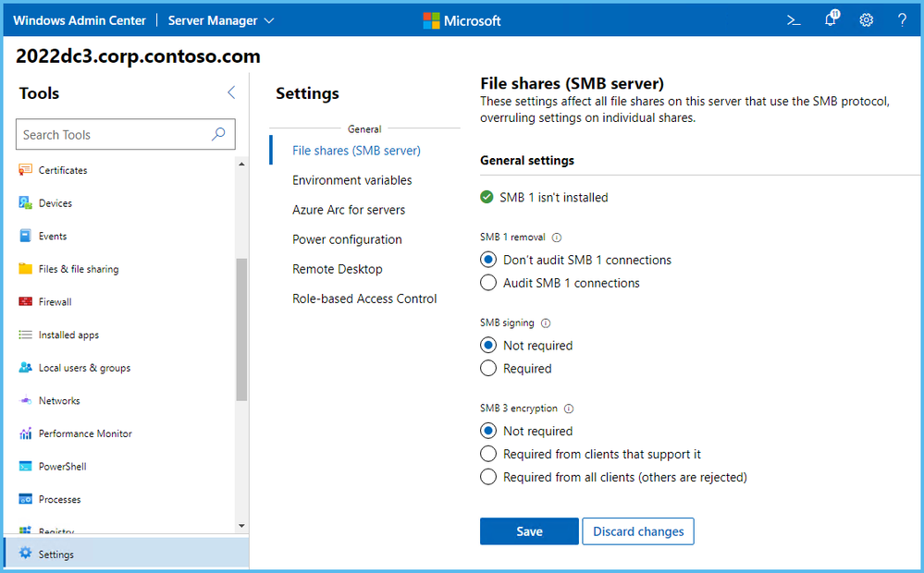Image resolution: width=924 pixels, height=573 pixels.
Task: Open Environment variables settings
Action: pos(351,180)
